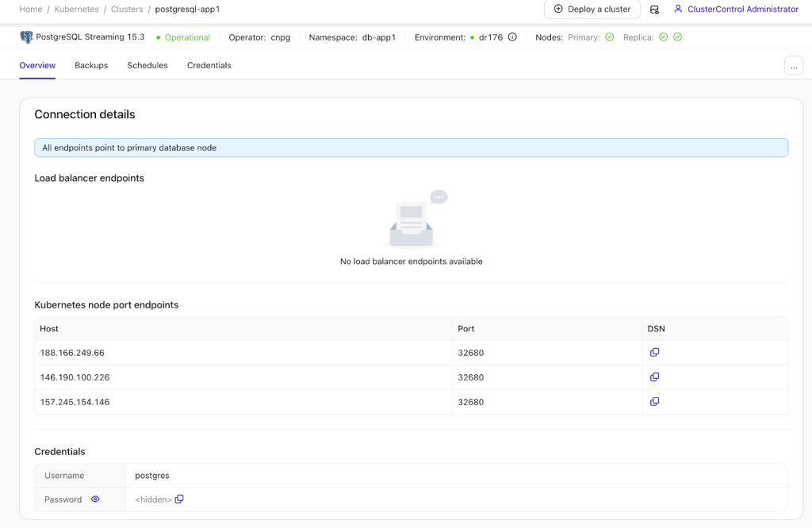Click first Replica node status check icon
The width and height of the screenshot is (812, 528).
click(664, 37)
